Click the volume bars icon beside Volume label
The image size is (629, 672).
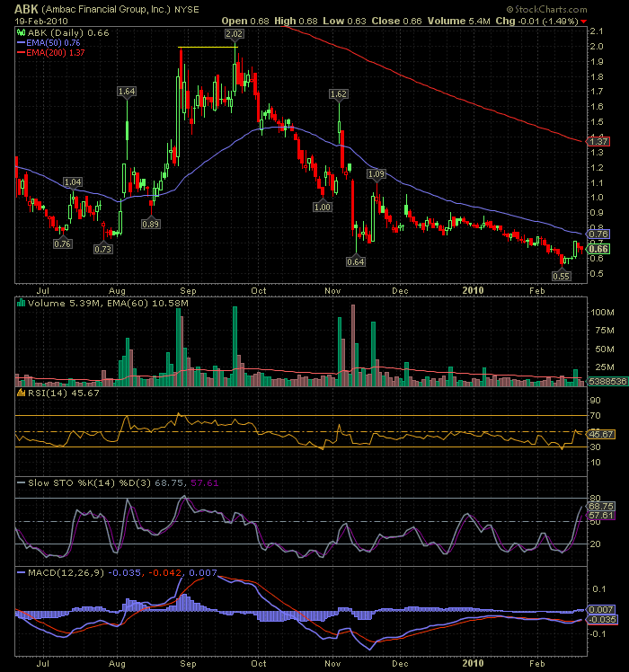(x=21, y=303)
